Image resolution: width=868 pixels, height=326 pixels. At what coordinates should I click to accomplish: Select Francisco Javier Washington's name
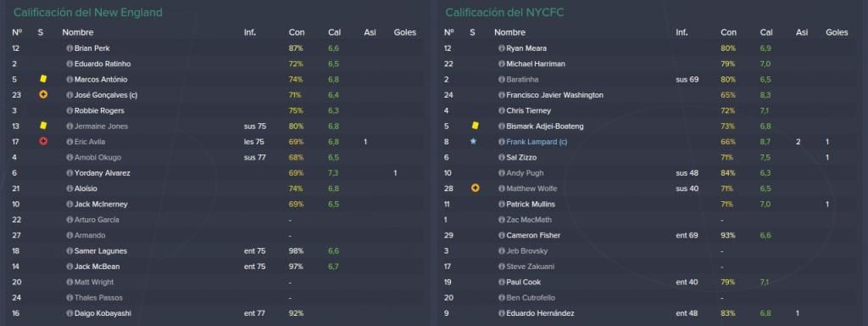tap(554, 95)
